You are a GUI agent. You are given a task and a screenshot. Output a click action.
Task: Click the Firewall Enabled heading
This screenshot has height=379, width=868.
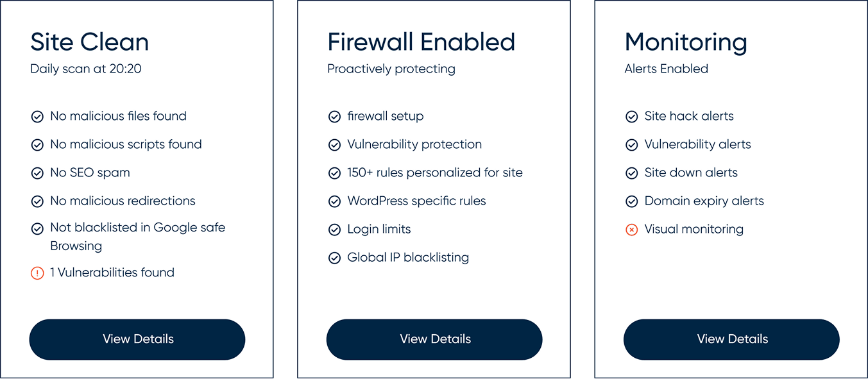pos(421,42)
